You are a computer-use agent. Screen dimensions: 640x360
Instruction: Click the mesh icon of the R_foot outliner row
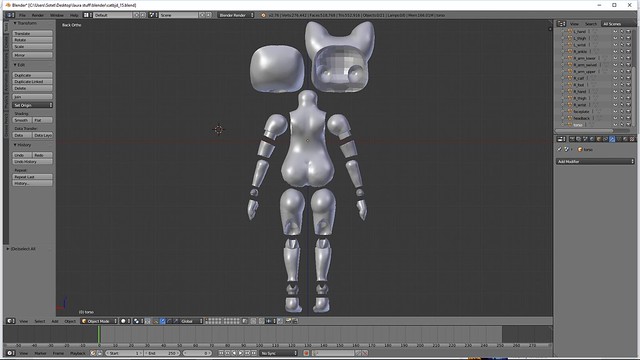click(x=570, y=85)
